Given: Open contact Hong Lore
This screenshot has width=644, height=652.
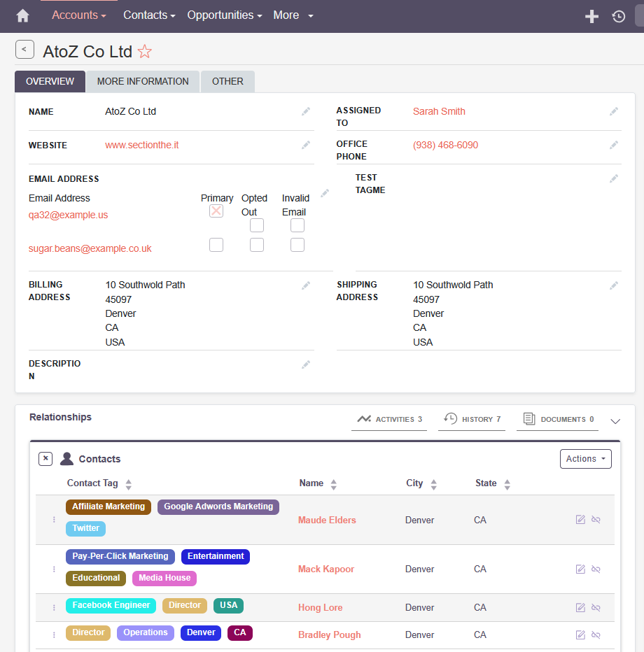Looking at the screenshot, I should [321, 608].
